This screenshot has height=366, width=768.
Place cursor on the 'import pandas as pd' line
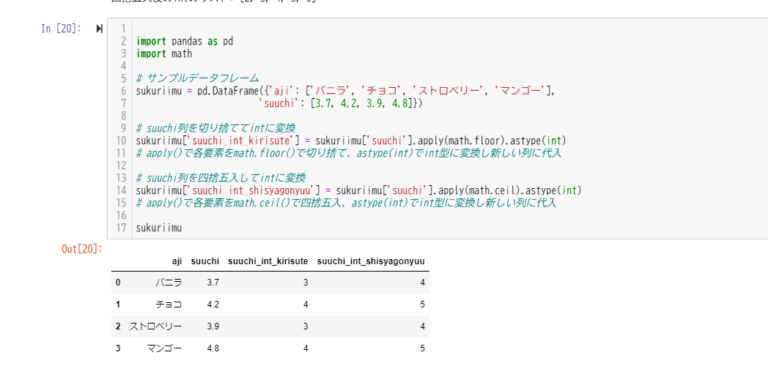tap(185, 42)
